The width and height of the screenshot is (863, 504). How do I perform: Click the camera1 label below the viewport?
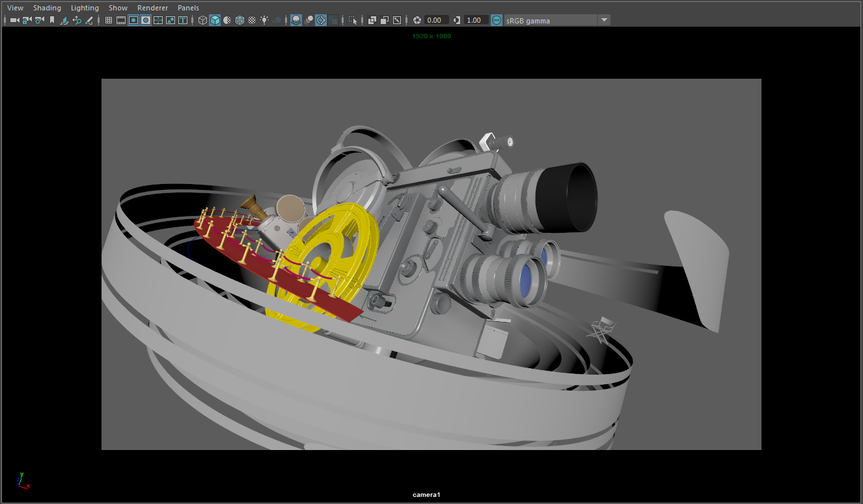click(426, 495)
